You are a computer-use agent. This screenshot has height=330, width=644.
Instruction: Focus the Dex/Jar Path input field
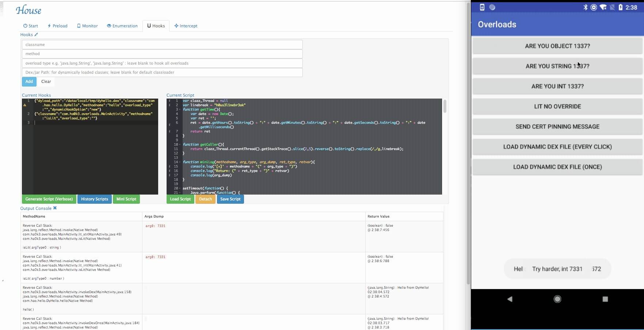162,72
